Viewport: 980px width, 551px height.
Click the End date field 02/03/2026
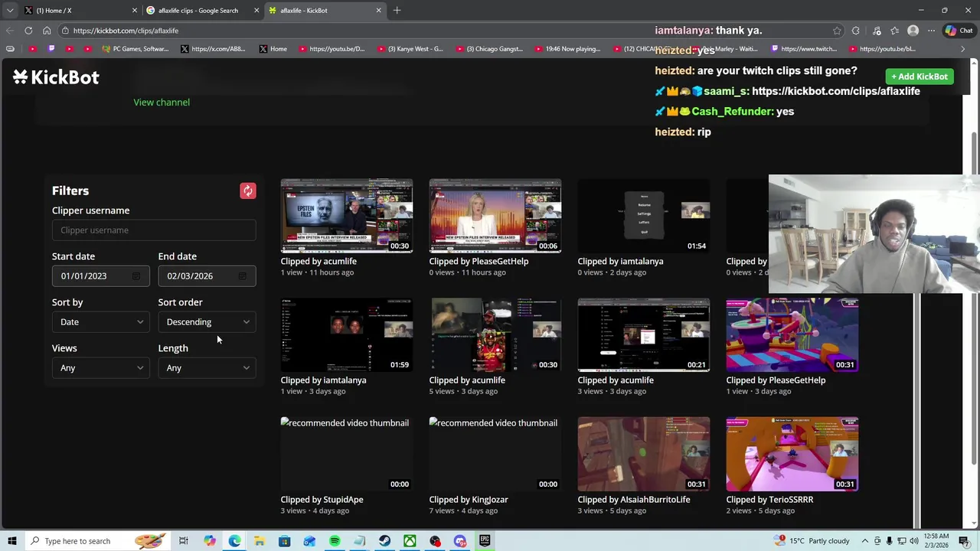[x=207, y=276]
